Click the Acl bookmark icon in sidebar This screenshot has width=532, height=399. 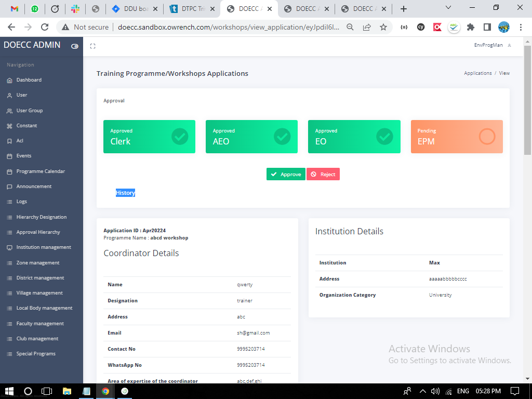pyautogui.click(x=9, y=141)
